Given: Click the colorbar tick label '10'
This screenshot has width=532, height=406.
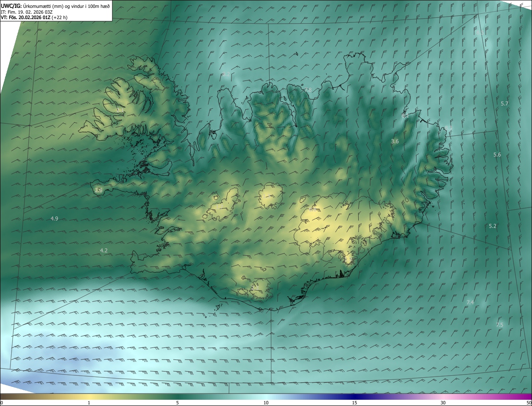Looking at the screenshot, I should (x=266, y=403).
